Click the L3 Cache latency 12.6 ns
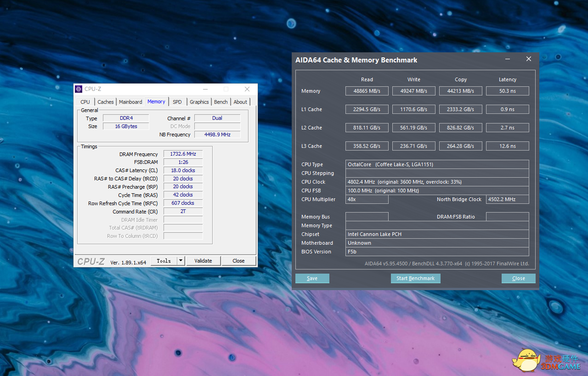Viewport: 588px width, 376px height. pyautogui.click(x=508, y=146)
